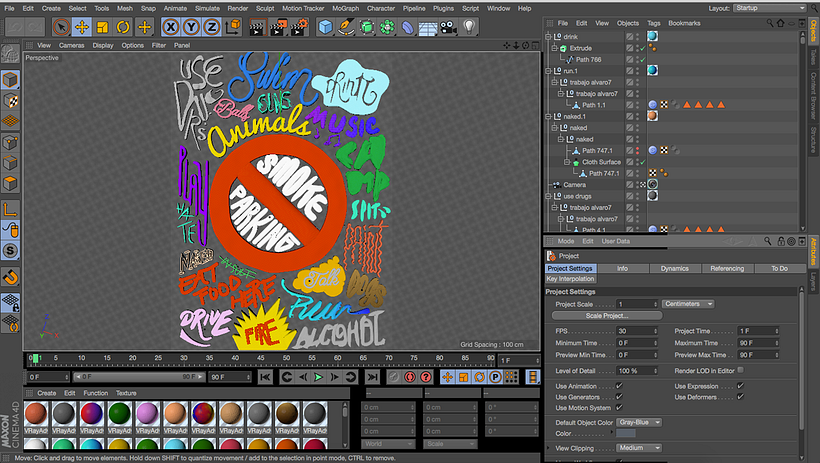Screen dimensions: 820x463
Task: Add a deformer object capsule icon
Action: pos(407,27)
